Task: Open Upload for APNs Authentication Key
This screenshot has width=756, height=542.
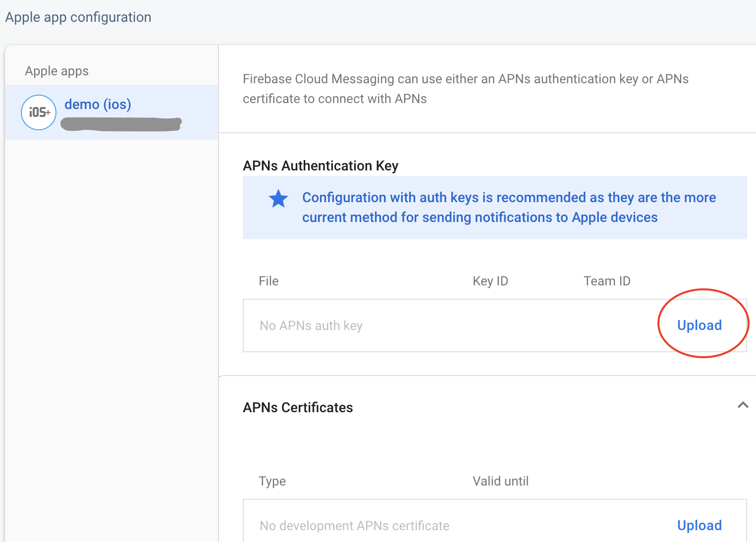Action: pyautogui.click(x=699, y=325)
